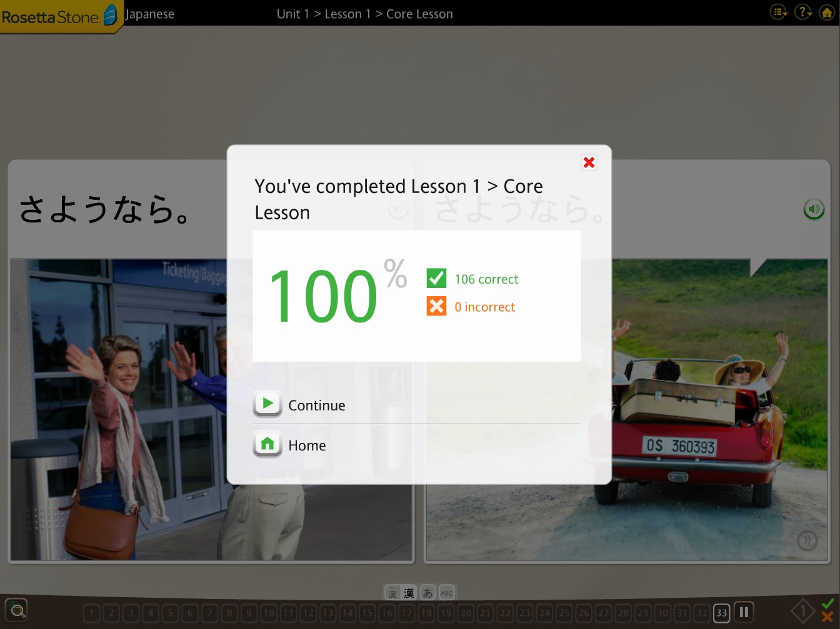Jump to screen 27
840x629 pixels.
(x=603, y=613)
